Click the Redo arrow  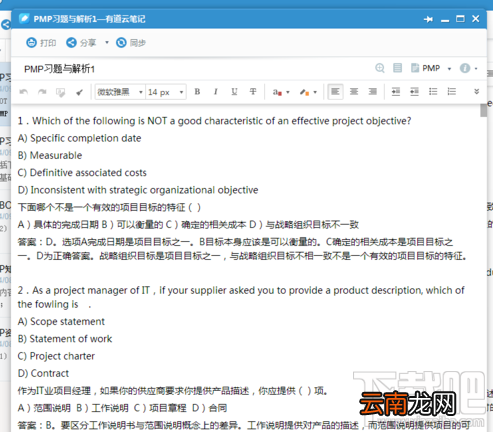(42, 92)
